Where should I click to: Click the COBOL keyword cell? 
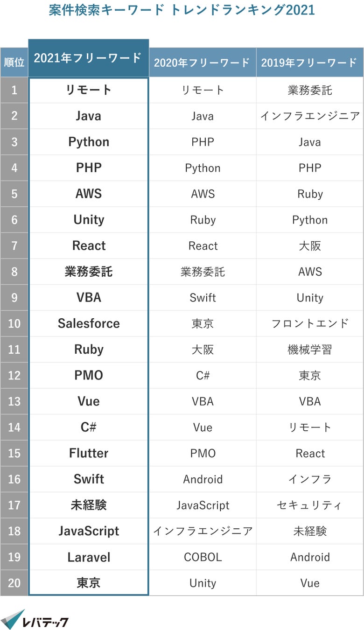203,557
